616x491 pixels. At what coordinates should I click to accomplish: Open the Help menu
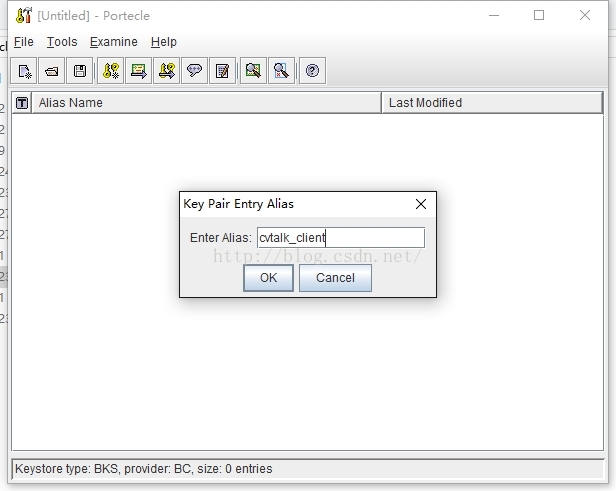point(164,42)
